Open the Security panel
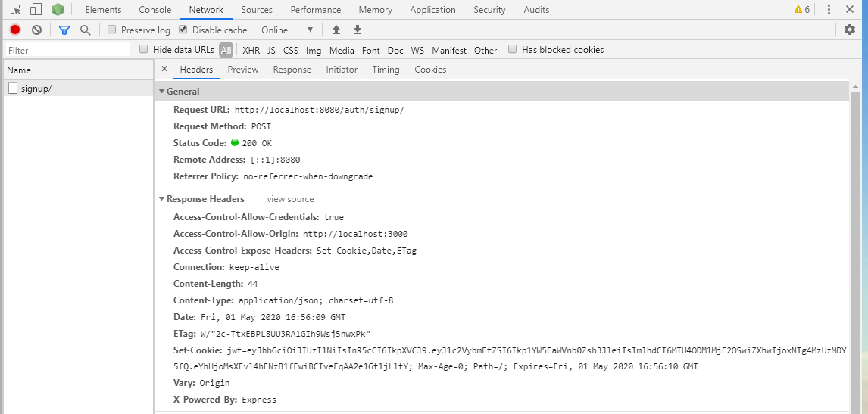This screenshot has width=868, height=414. tap(489, 9)
